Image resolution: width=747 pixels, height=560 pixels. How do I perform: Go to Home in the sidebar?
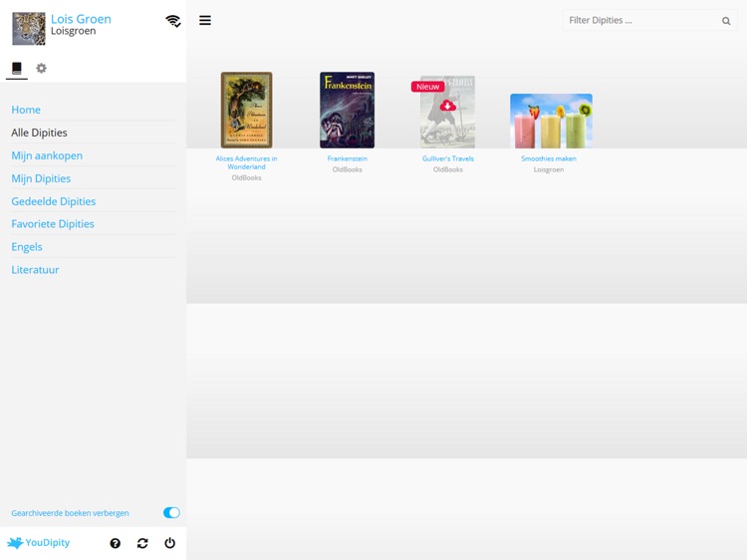tap(26, 110)
